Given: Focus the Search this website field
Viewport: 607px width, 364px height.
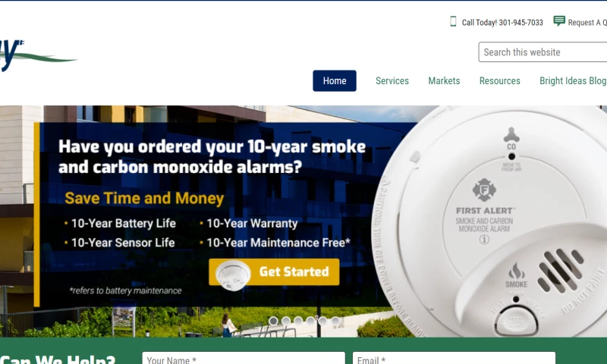Looking at the screenshot, I should (543, 52).
